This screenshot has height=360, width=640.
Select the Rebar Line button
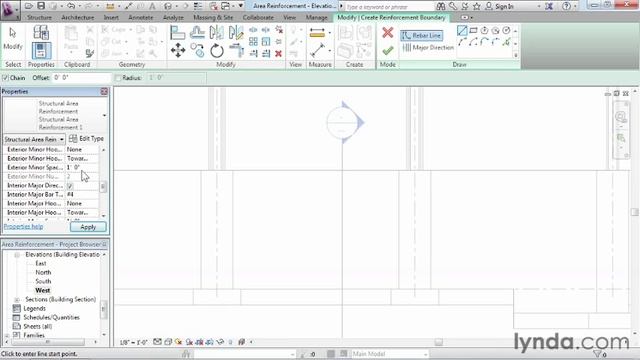(x=422, y=36)
